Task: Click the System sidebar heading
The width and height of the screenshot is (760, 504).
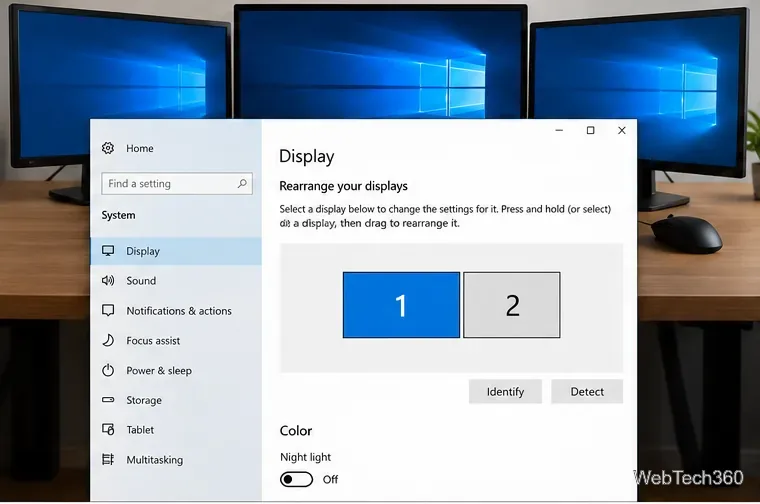Action: tap(118, 215)
